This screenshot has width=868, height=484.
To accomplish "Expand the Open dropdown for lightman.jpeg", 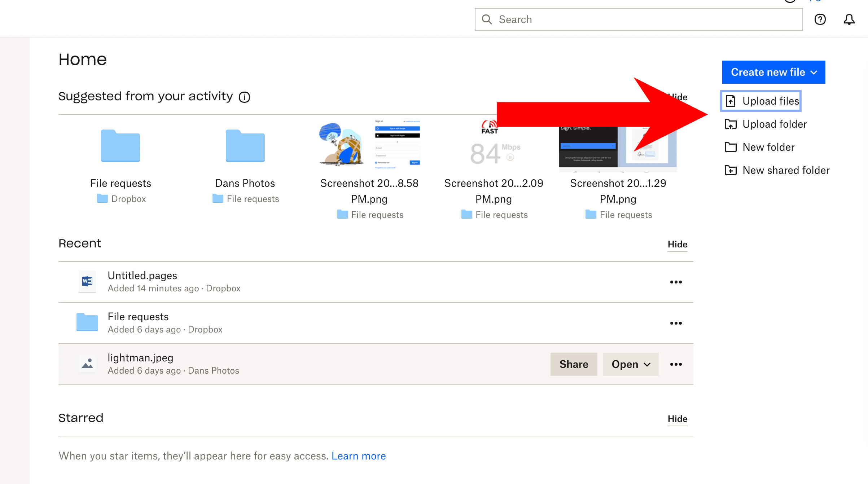I will [631, 364].
